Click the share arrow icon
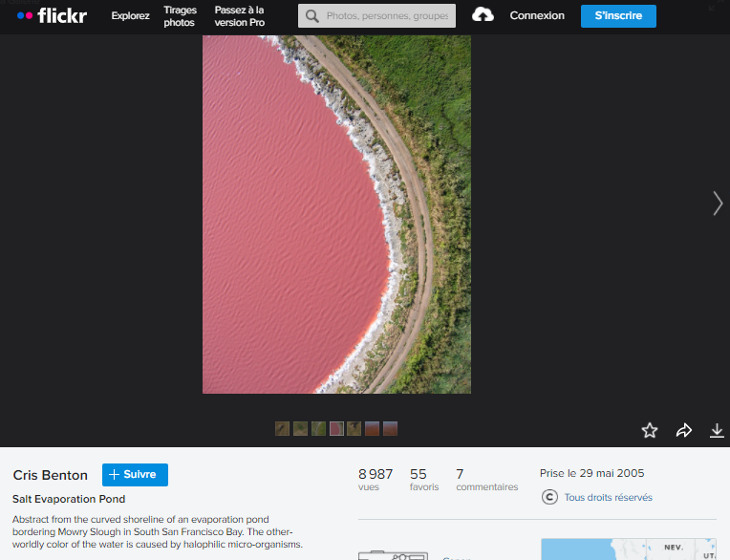 pos(684,430)
